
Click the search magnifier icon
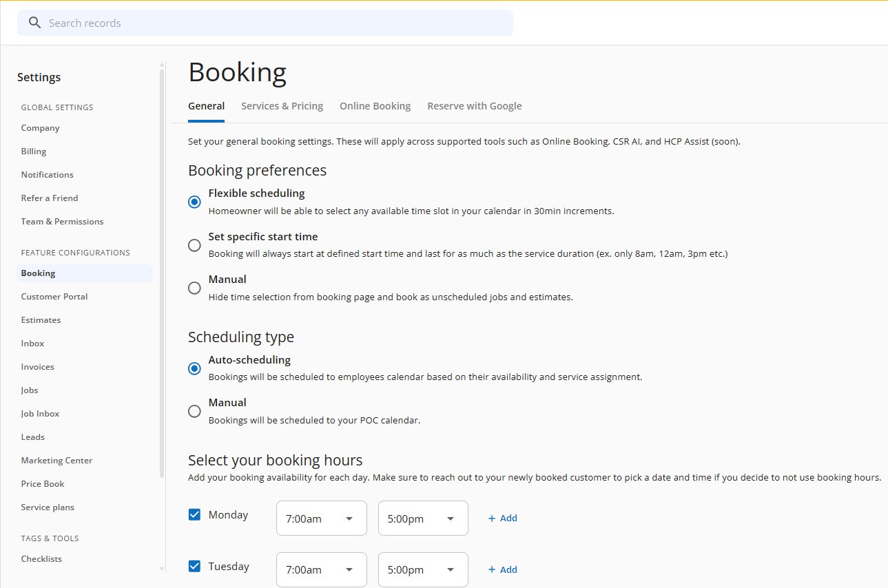[34, 23]
